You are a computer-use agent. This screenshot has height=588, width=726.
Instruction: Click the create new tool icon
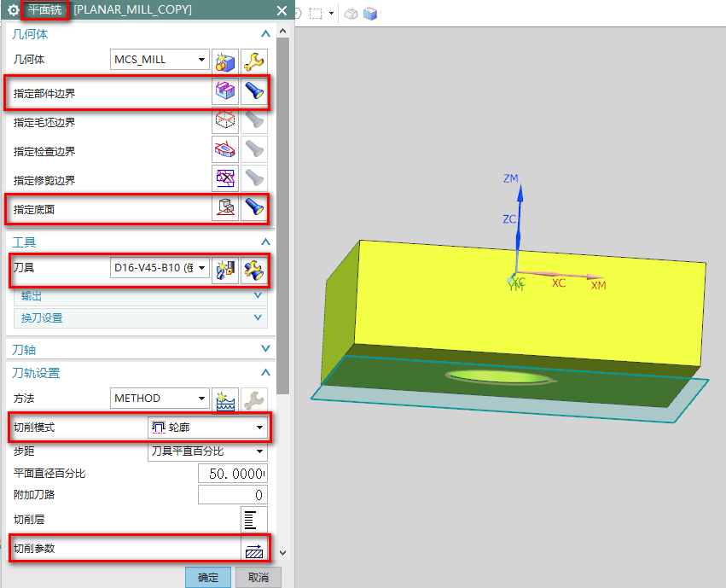[x=225, y=269]
